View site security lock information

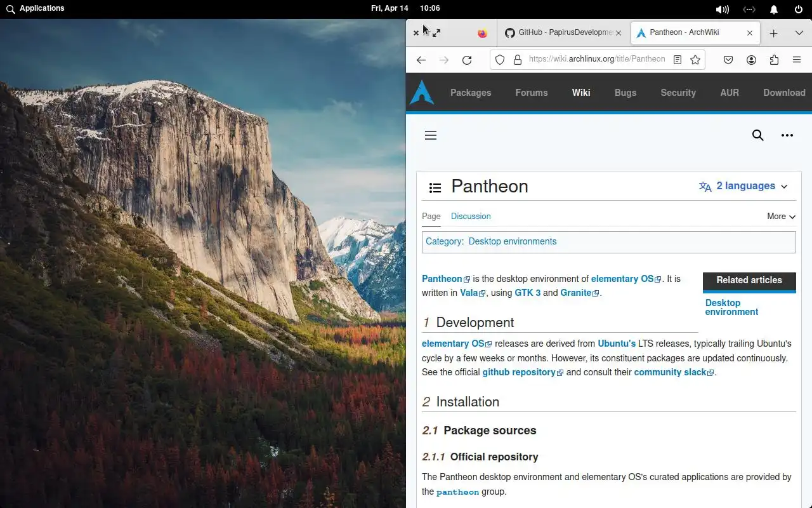[x=518, y=60]
